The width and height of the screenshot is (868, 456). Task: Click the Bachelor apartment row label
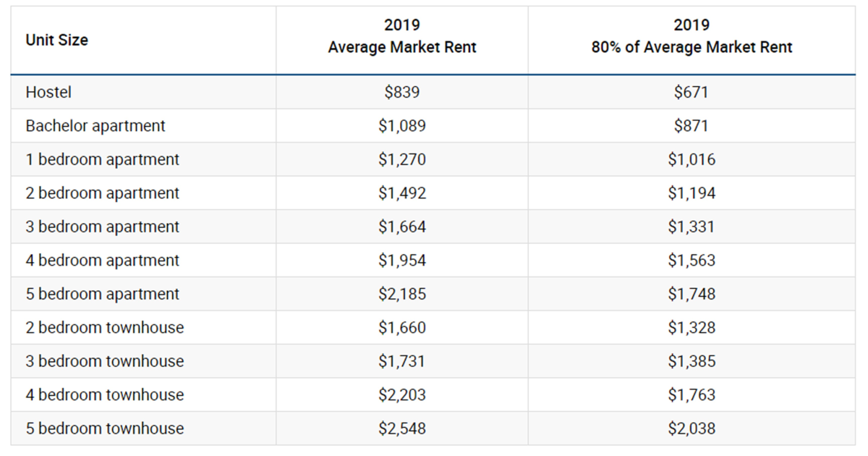(95, 126)
